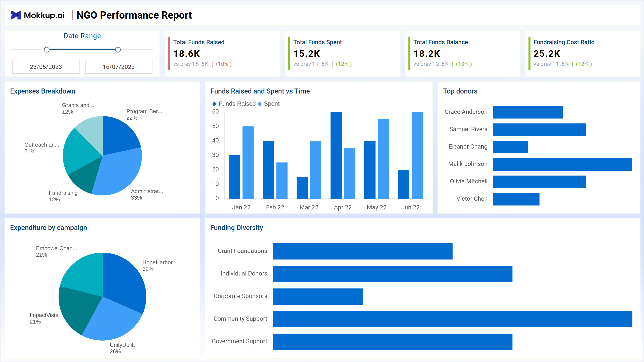Click the Top donors heading

[460, 91]
